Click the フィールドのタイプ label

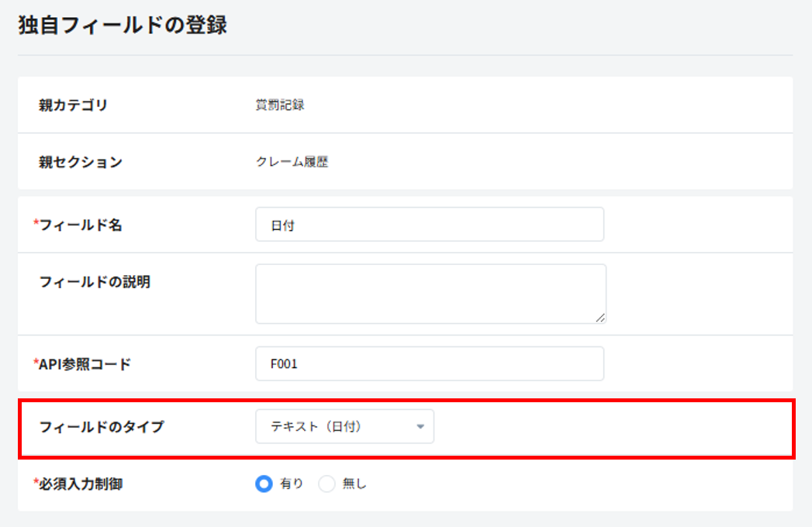101,426
